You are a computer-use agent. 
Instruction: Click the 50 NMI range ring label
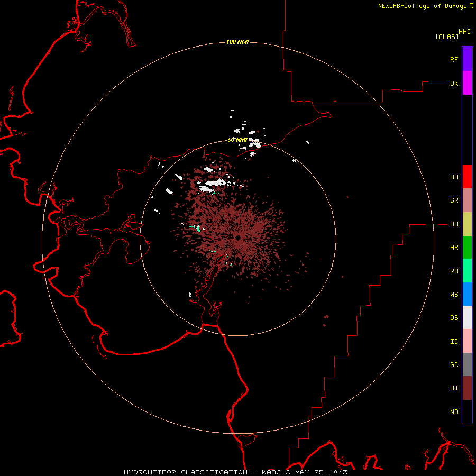pyautogui.click(x=237, y=140)
